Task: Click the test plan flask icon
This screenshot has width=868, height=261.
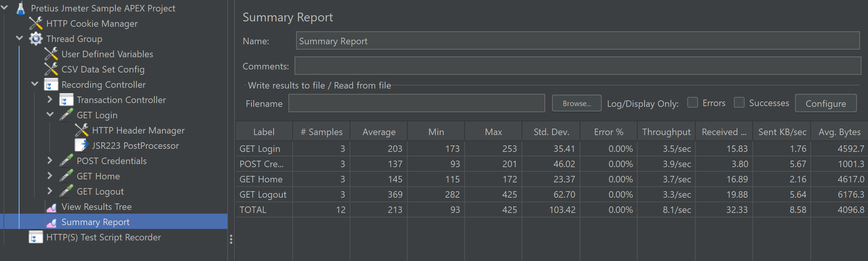Action: tap(21, 8)
